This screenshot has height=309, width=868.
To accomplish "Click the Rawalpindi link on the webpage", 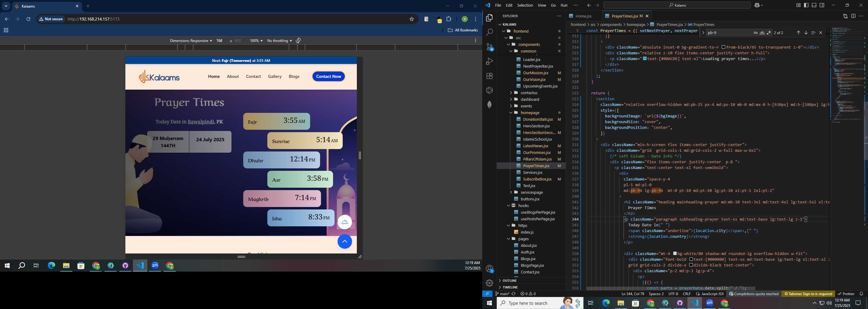I will tap(201, 122).
